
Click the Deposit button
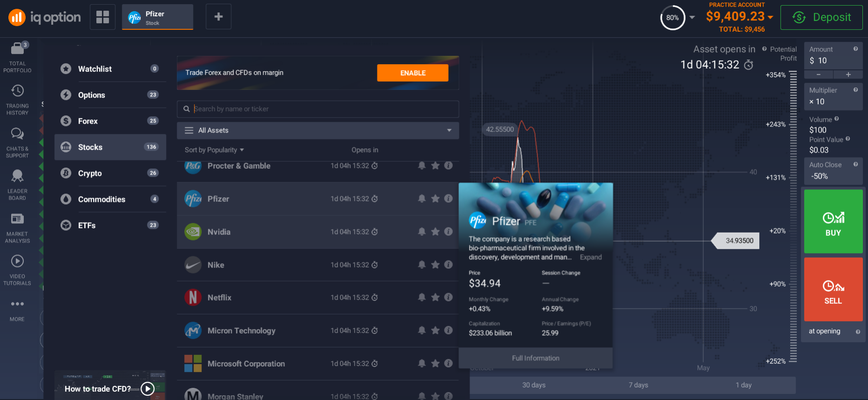821,17
